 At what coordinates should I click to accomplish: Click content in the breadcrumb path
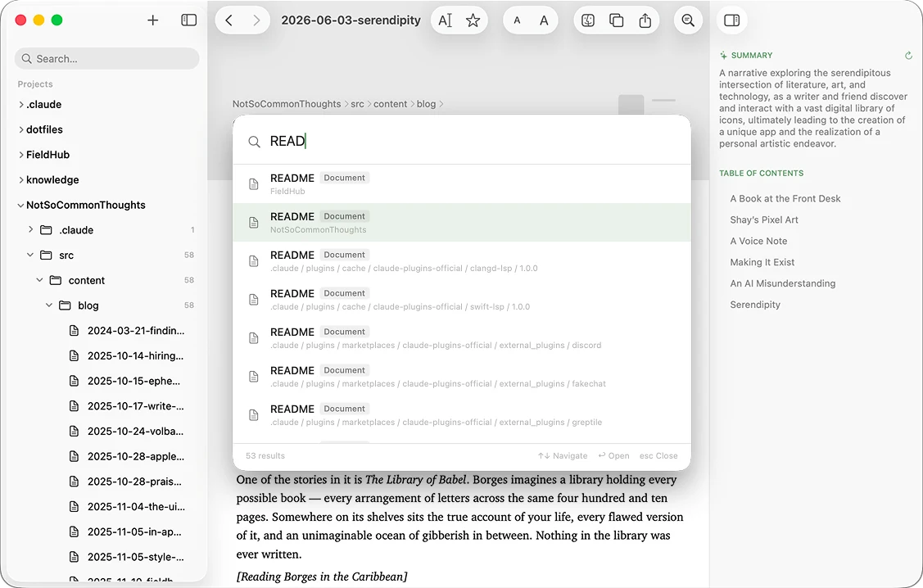click(x=391, y=104)
